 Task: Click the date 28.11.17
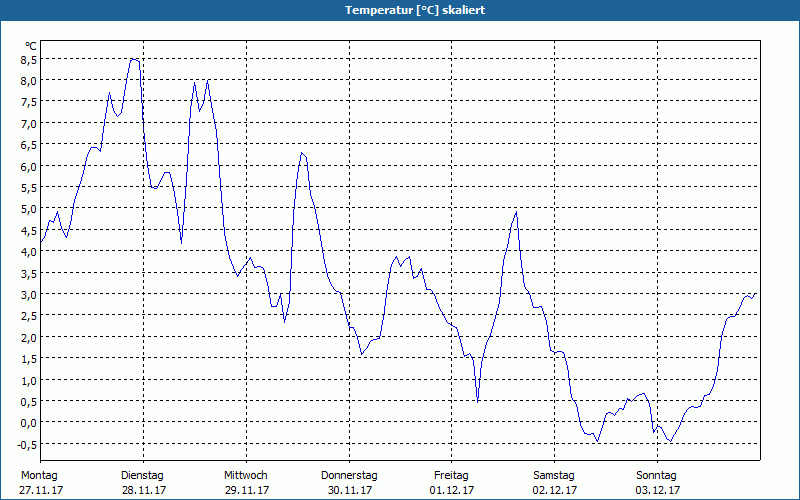click(144, 490)
